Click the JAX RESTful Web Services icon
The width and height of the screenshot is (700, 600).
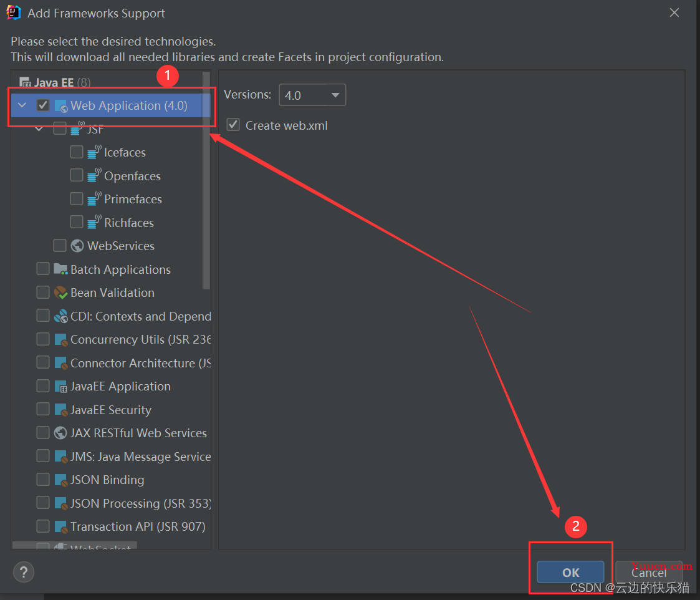60,433
